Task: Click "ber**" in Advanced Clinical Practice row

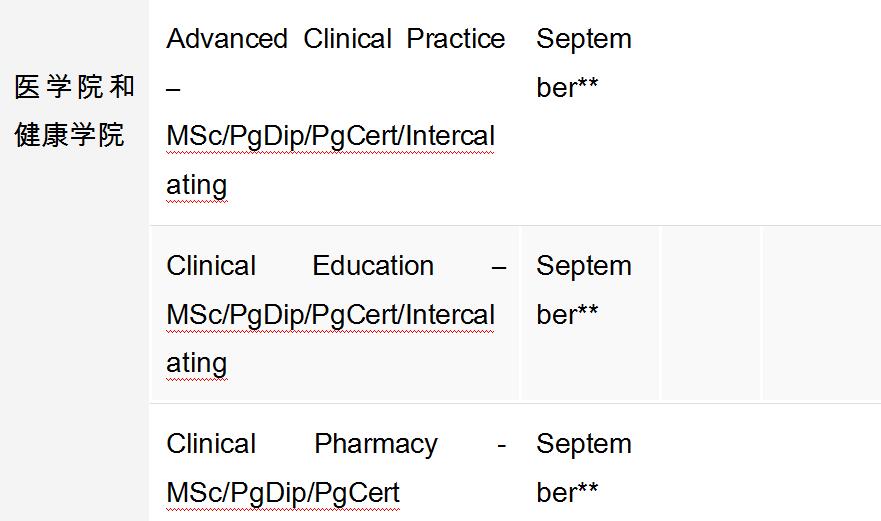Action: [x=567, y=88]
